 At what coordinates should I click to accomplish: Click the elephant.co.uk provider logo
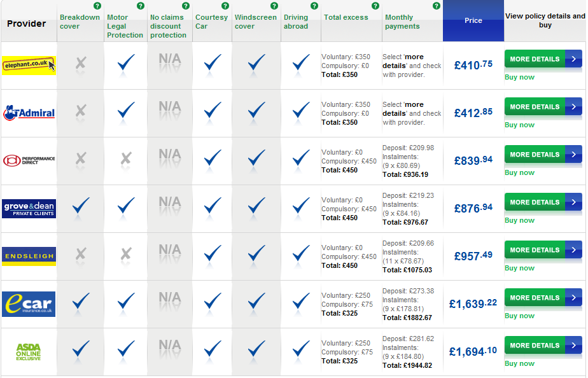(29, 66)
